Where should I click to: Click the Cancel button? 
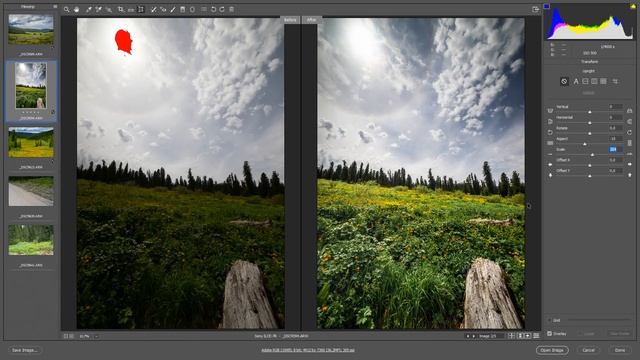[588, 350]
